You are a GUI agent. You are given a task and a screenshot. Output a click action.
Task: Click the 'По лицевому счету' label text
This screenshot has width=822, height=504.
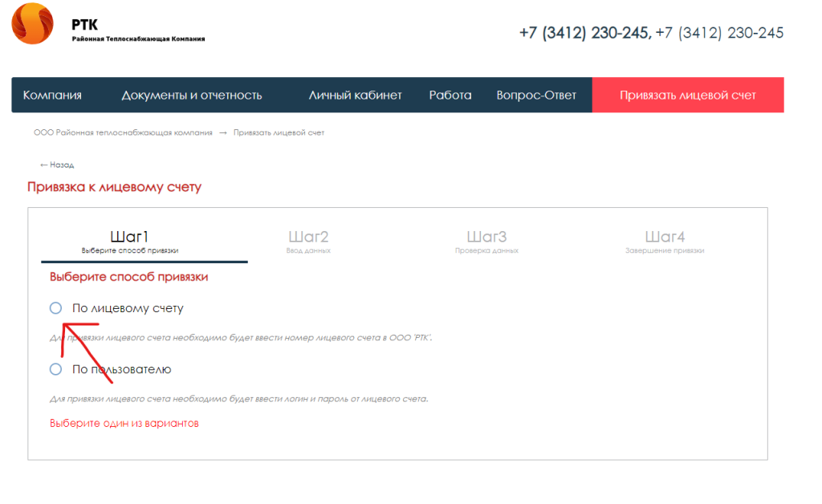click(128, 308)
